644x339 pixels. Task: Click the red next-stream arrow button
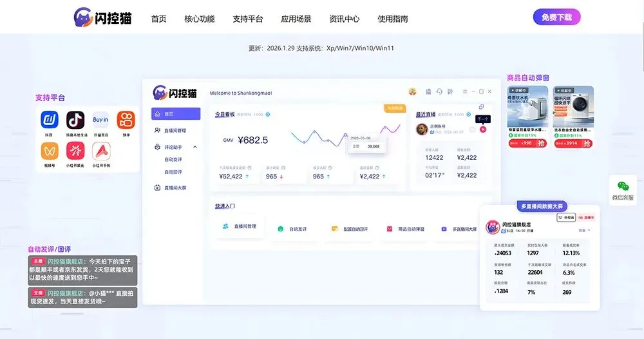click(x=483, y=129)
